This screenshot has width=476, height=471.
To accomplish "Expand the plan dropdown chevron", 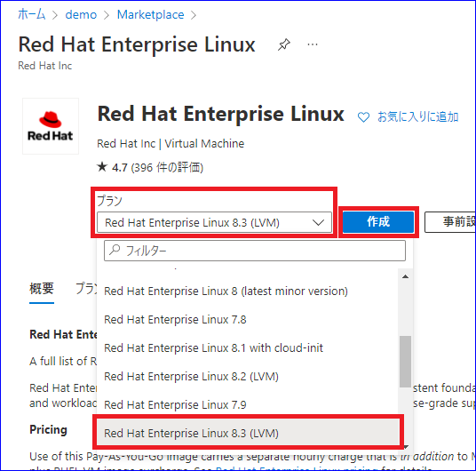I will 318,223.
